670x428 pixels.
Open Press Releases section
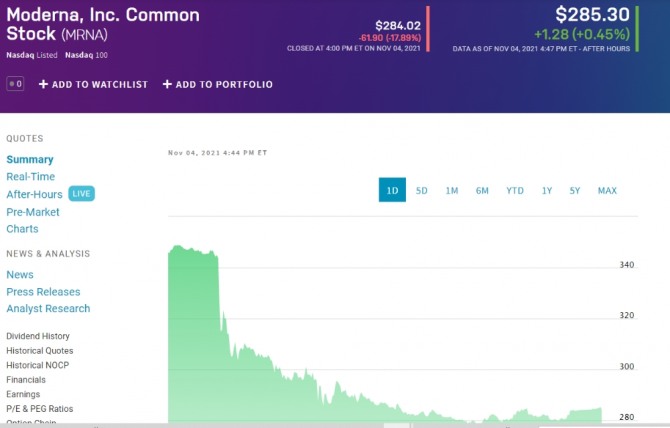click(43, 292)
